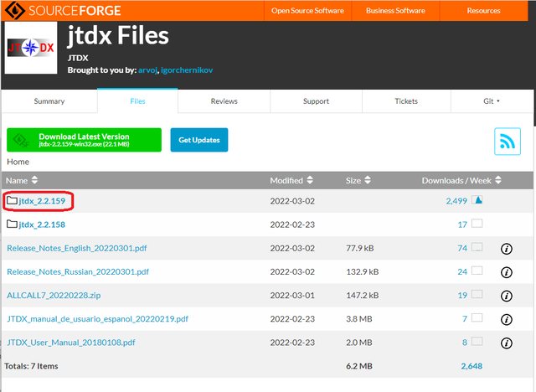
Task: Sort by Downloads / Week arrows
Action: 498,180
